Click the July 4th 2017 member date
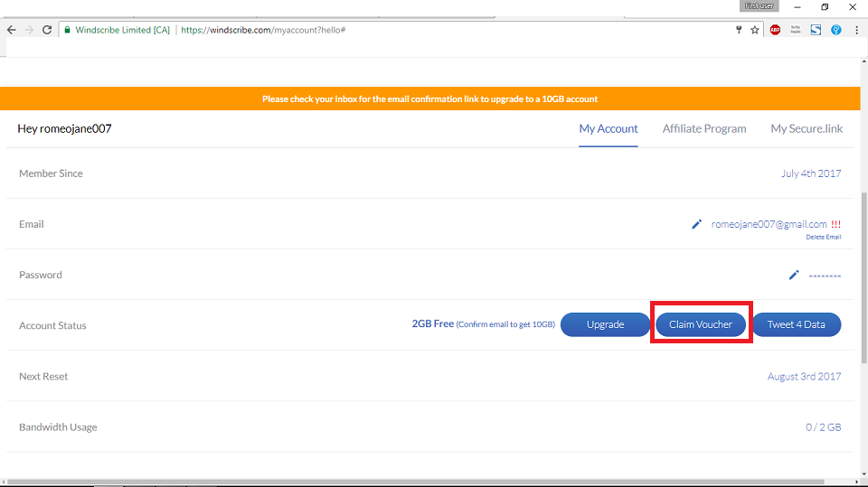868x487 pixels. 811,173
